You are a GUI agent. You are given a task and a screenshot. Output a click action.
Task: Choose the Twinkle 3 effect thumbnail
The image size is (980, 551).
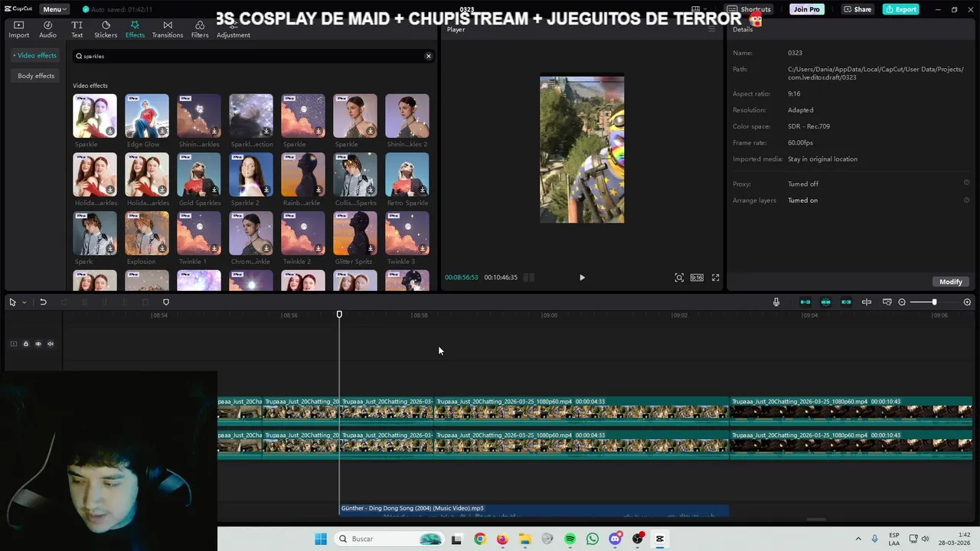pyautogui.click(x=407, y=233)
